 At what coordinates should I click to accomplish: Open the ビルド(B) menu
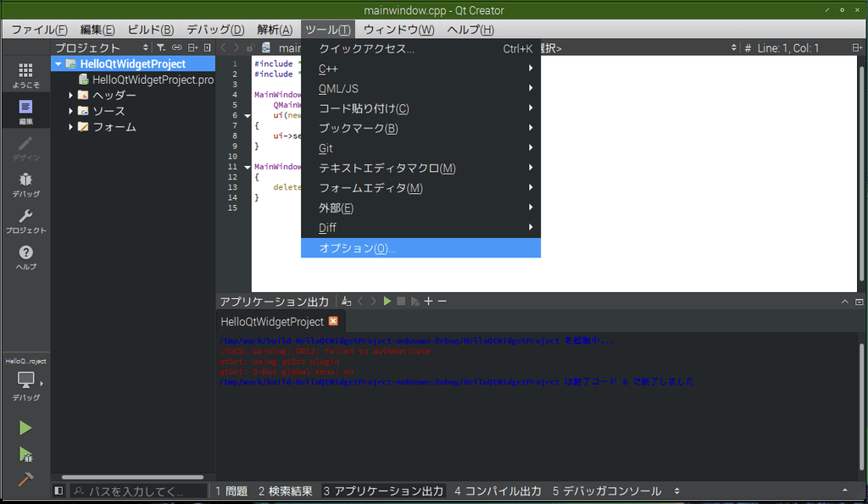pyautogui.click(x=151, y=30)
